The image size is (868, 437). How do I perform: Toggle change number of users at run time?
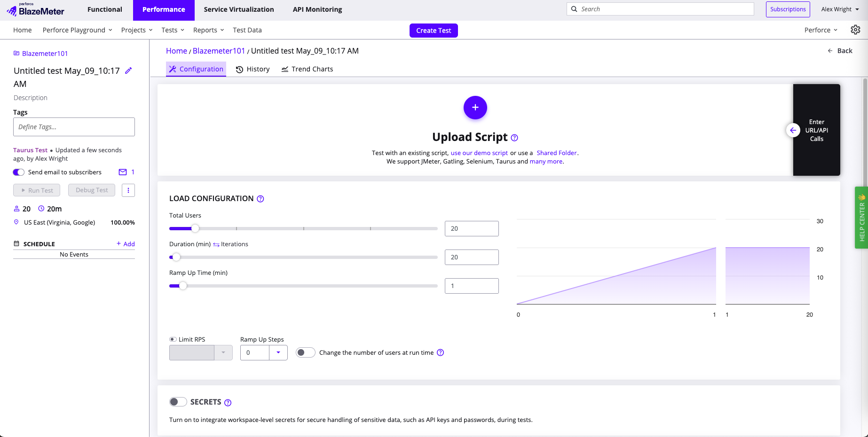pyautogui.click(x=305, y=352)
